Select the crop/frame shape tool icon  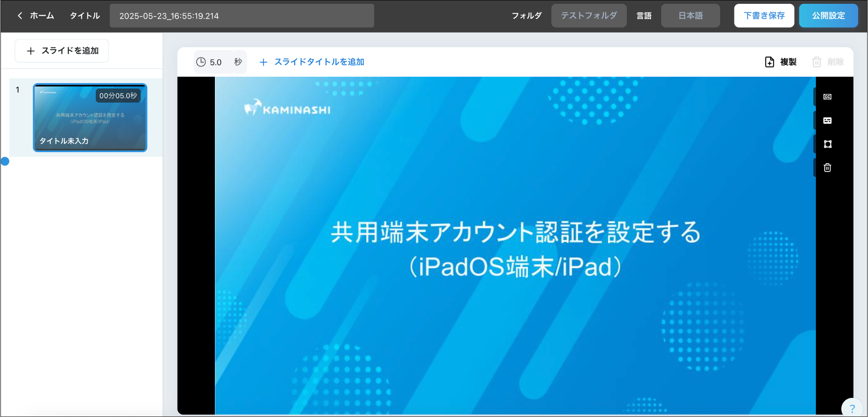tap(827, 144)
